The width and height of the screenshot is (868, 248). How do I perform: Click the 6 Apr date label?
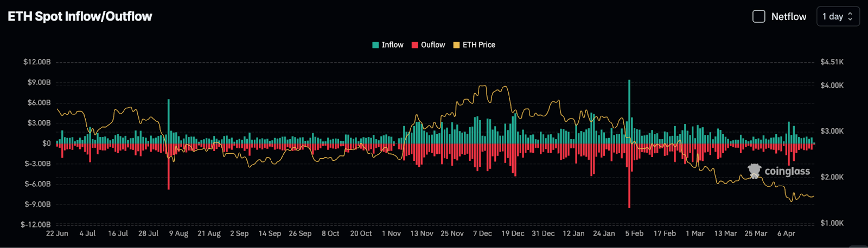pos(786,233)
